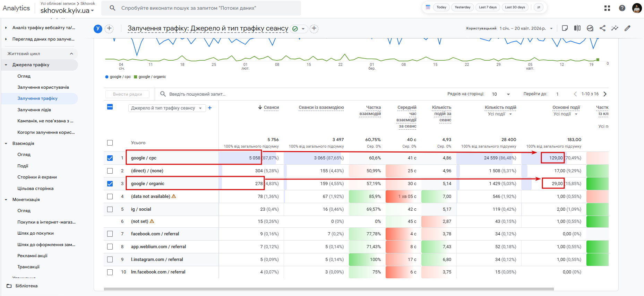644x296 pixels.
Task: Open the rows per page dropdown
Action: point(501,94)
